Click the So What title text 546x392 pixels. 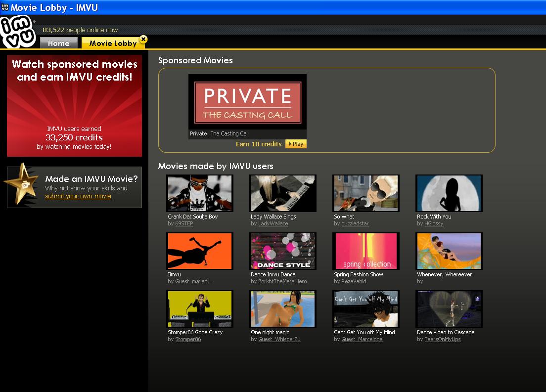point(344,217)
